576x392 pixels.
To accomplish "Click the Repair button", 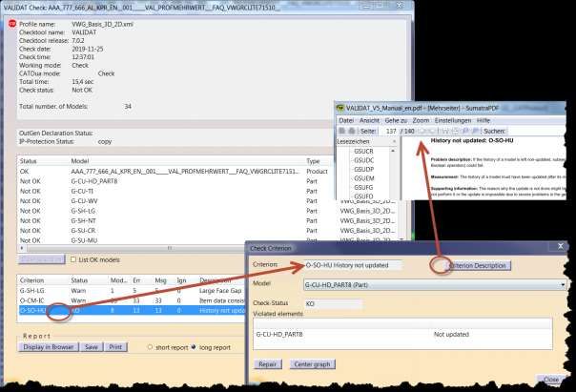I will (267, 364).
